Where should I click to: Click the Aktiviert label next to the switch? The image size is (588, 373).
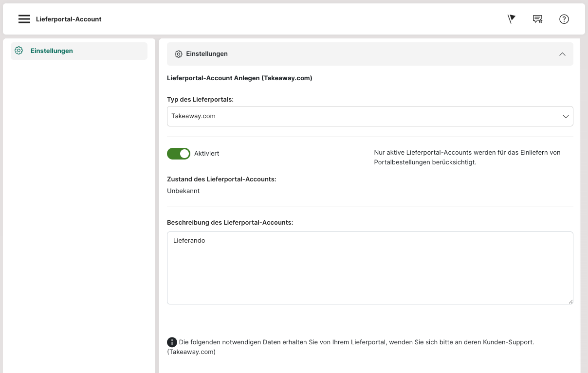pos(207,154)
